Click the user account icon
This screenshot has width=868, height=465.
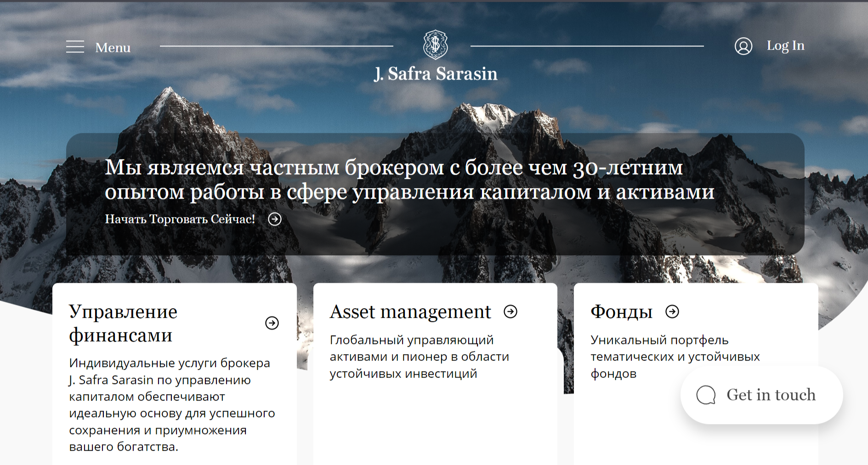tap(743, 46)
